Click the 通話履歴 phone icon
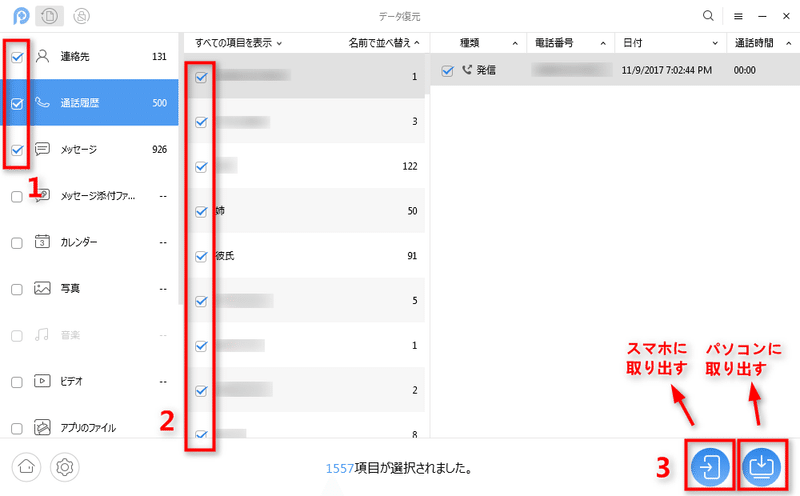The image size is (800, 496). tap(42, 103)
